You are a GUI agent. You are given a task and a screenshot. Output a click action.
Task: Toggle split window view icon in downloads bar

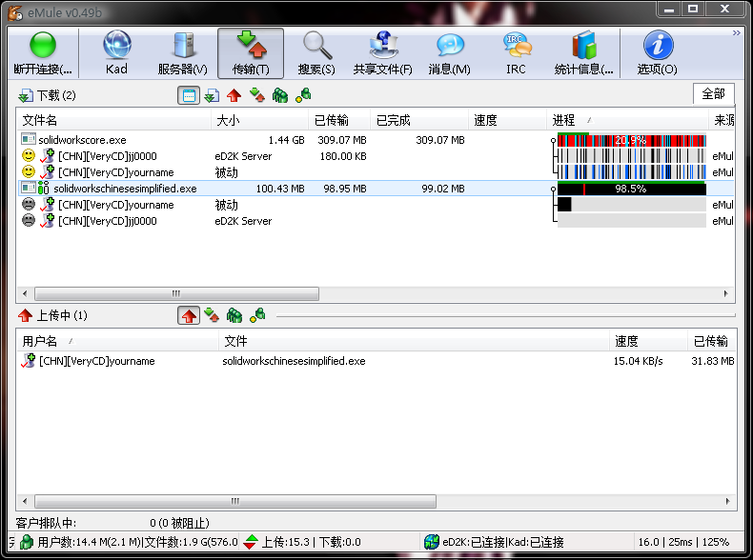point(189,95)
